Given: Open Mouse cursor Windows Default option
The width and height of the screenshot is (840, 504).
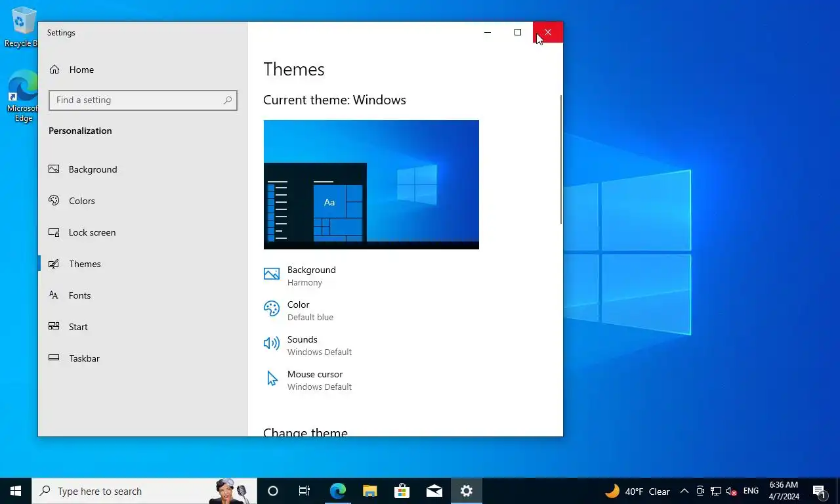Looking at the screenshot, I should [x=308, y=380].
